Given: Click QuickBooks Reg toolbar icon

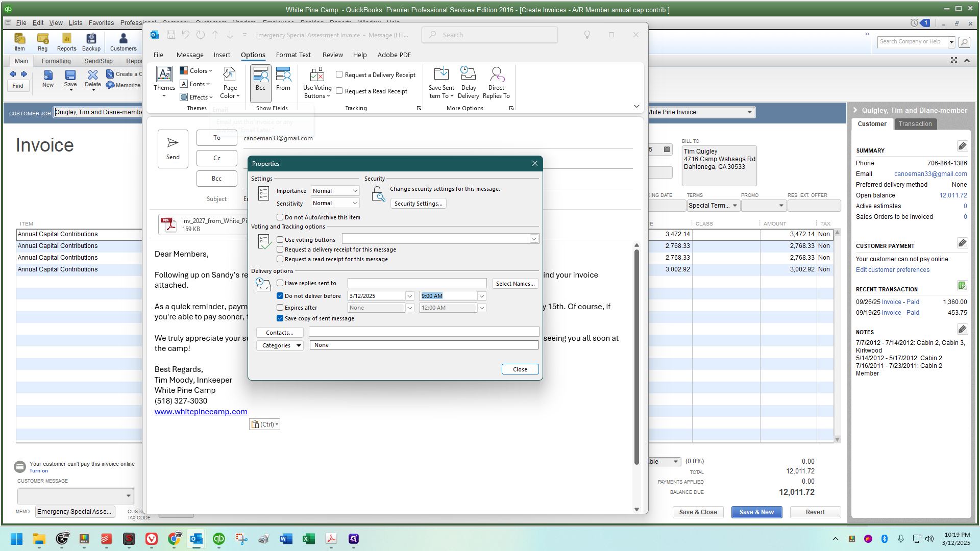Looking at the screenshot, I should [42, 42].
